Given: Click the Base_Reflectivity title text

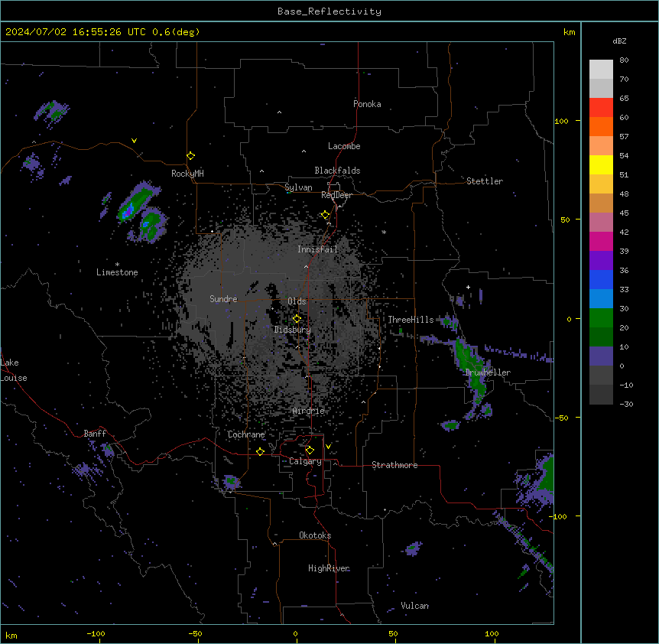Looking at the screenshot, I should click(329, 11).
